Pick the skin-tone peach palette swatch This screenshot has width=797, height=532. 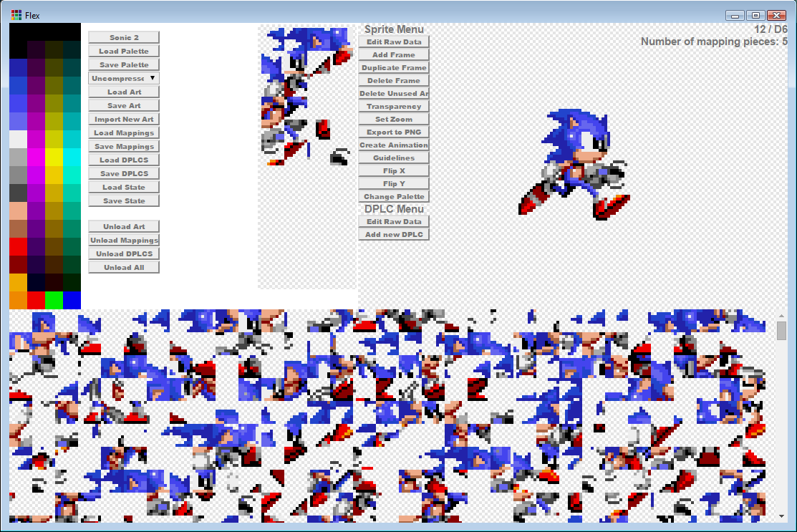[19, 211]
